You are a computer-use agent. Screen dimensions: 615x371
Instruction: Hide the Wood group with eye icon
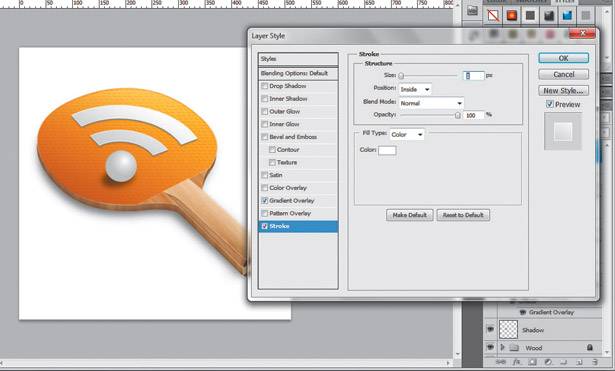pyautogui.click(x=490, y=347)
